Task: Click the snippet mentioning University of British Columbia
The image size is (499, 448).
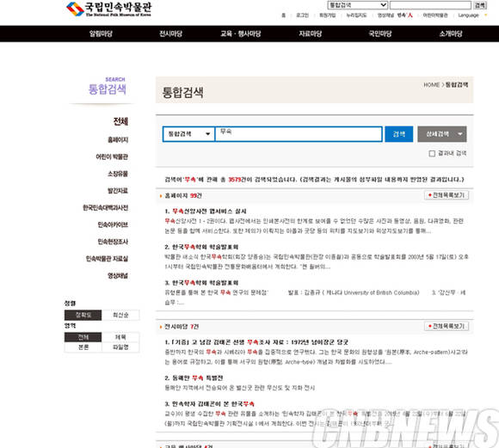Action: (x=315, y=298)
